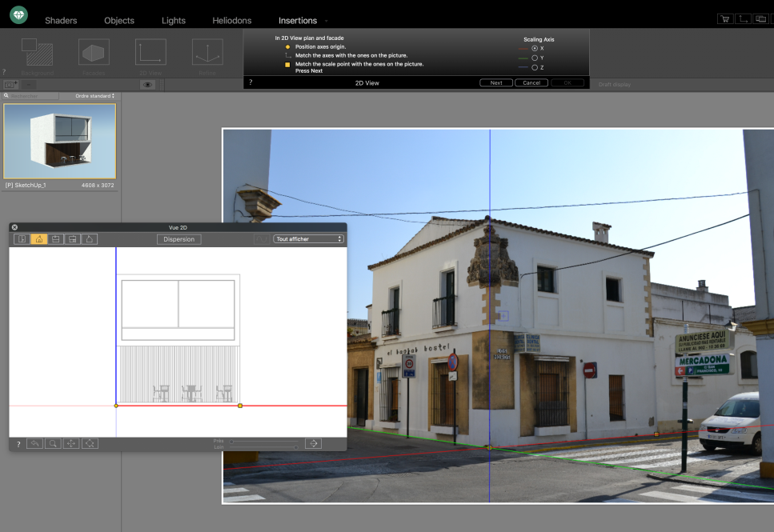Close the Vue 2D window
The width and height of the screenshot is (774, 532).
pos(15,227)
